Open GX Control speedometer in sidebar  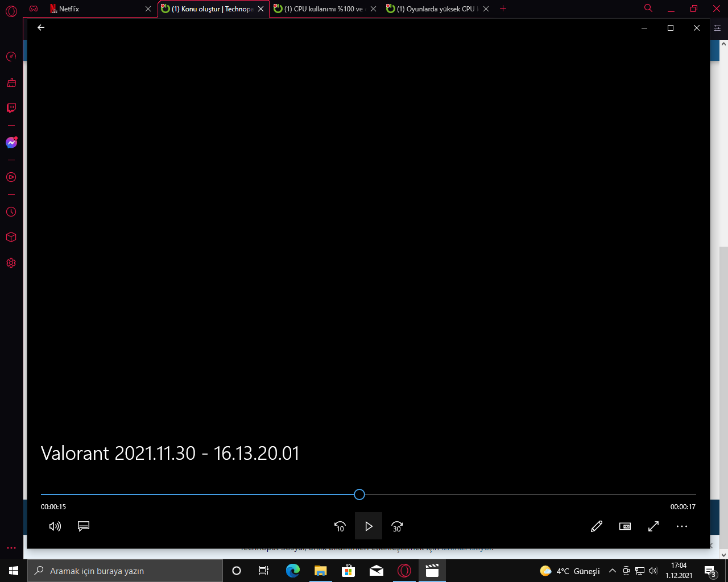(11, 56)
